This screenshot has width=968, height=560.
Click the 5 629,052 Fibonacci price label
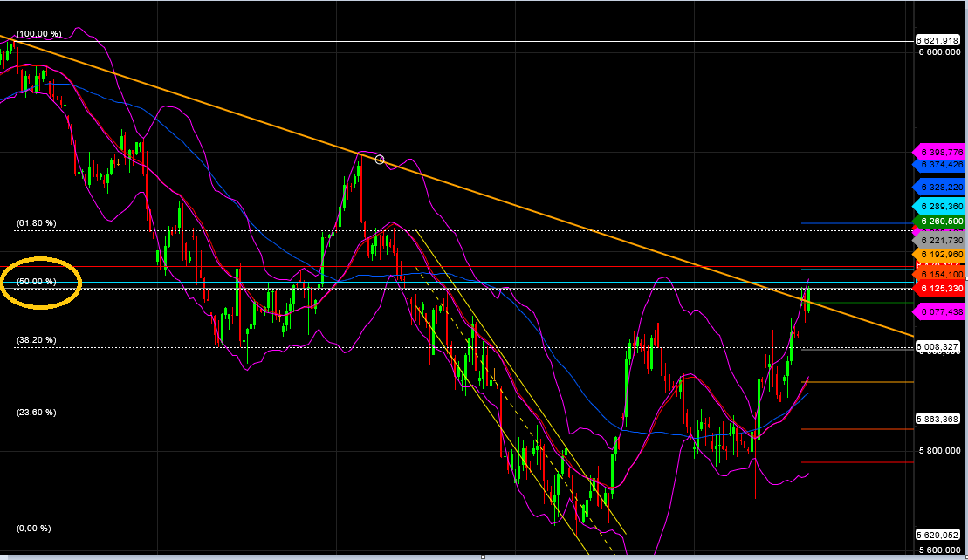click(x=937, y=535)
